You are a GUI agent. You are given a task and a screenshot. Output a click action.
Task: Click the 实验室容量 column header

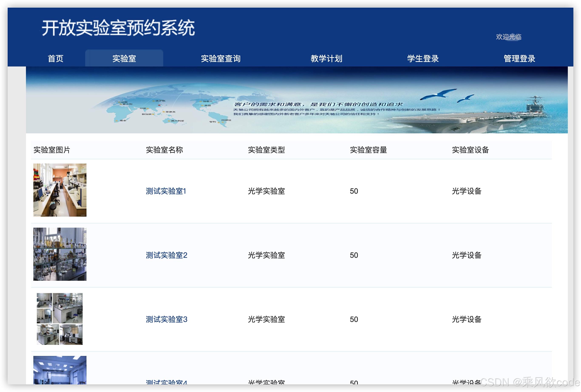pyautogui.click(x=368, y=150)
